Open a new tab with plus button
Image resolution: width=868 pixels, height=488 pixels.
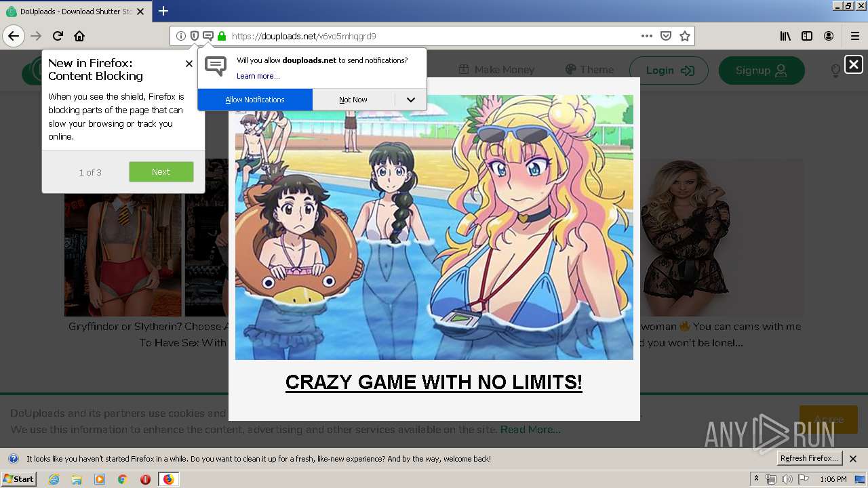(x=163, y=11)
